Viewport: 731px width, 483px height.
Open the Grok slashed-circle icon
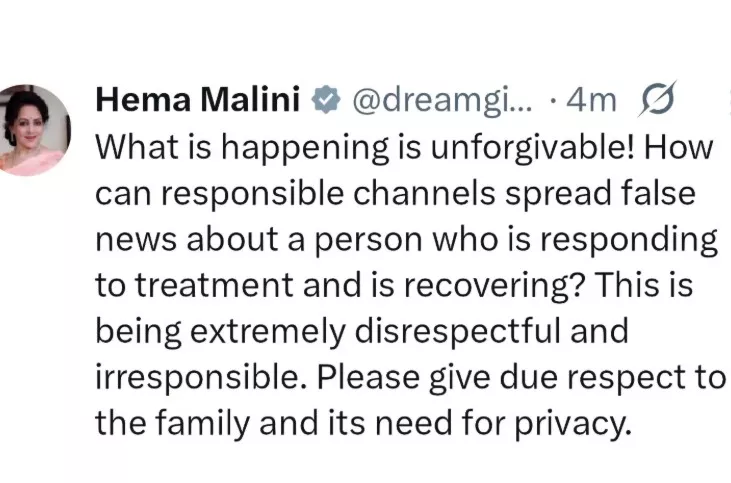(x=657, y=100)
